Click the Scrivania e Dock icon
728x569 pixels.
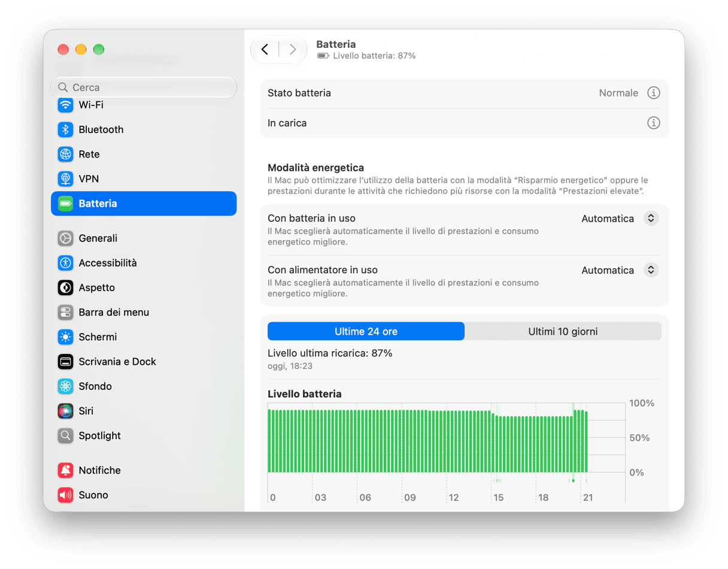[x=65, y=362]
